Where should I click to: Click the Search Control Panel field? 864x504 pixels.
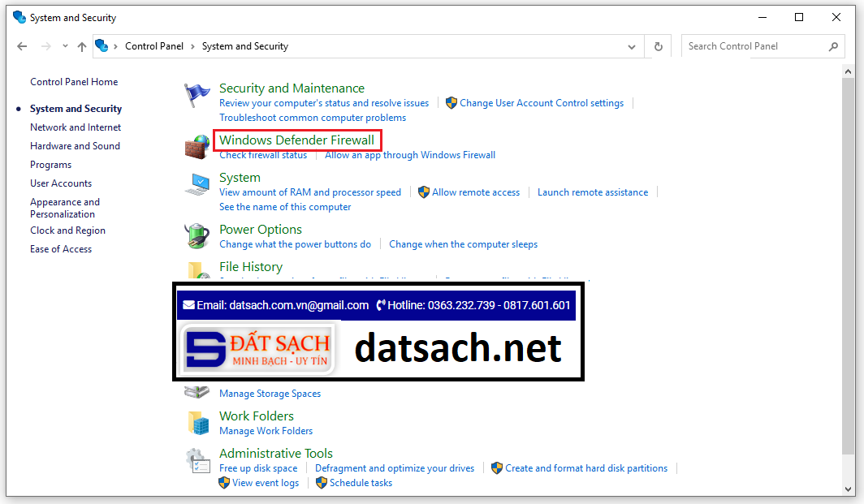coord(755,47)
